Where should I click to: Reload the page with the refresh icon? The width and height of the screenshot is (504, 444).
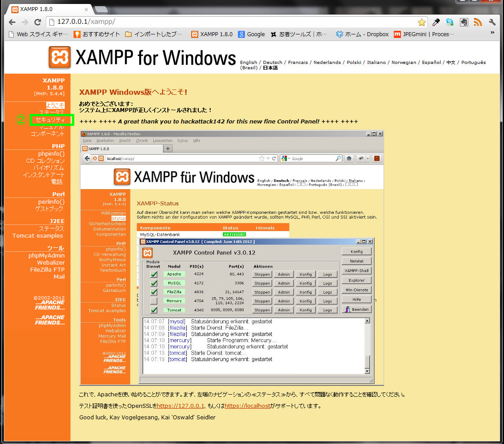click(37, 22)
